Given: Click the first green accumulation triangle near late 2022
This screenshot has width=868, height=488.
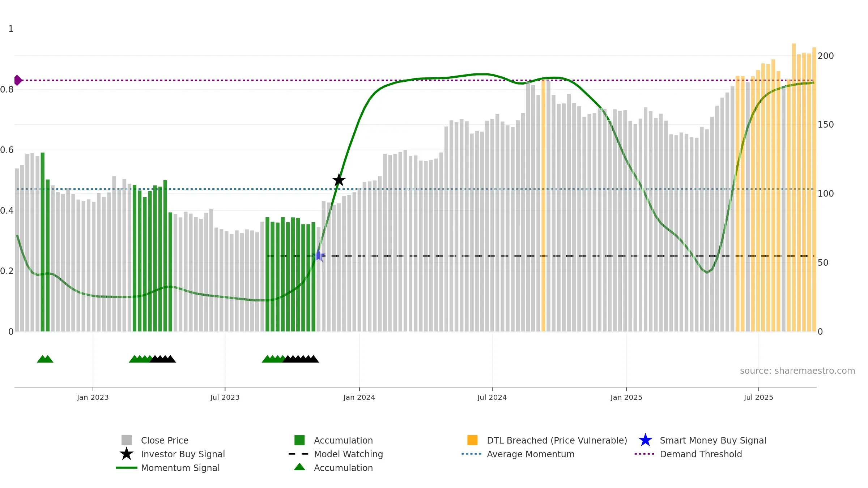Looking at the screenshot, I should (x=42, y=359).
